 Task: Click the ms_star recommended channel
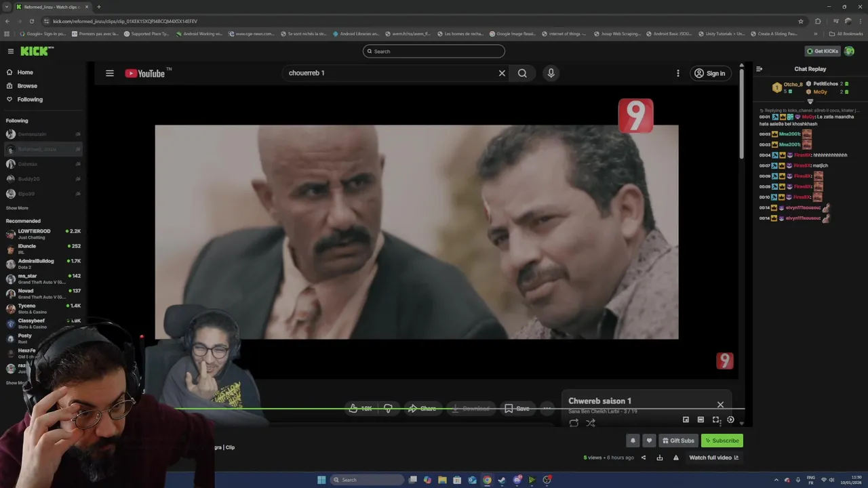(x=43, y=279)
